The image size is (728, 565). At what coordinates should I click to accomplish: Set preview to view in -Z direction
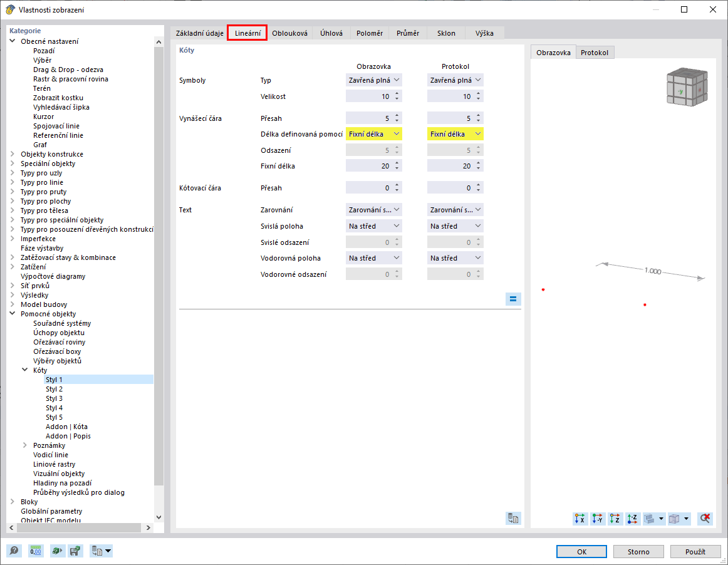633,519
